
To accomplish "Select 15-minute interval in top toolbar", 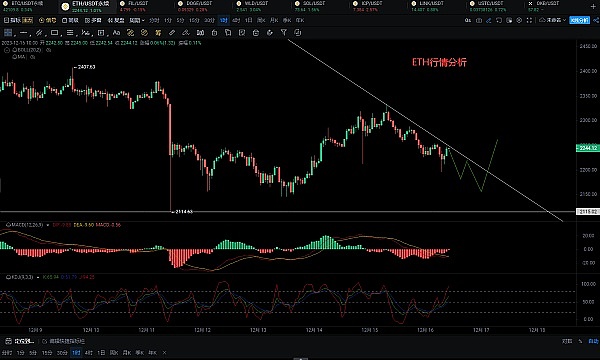I will tap(194, 20).
